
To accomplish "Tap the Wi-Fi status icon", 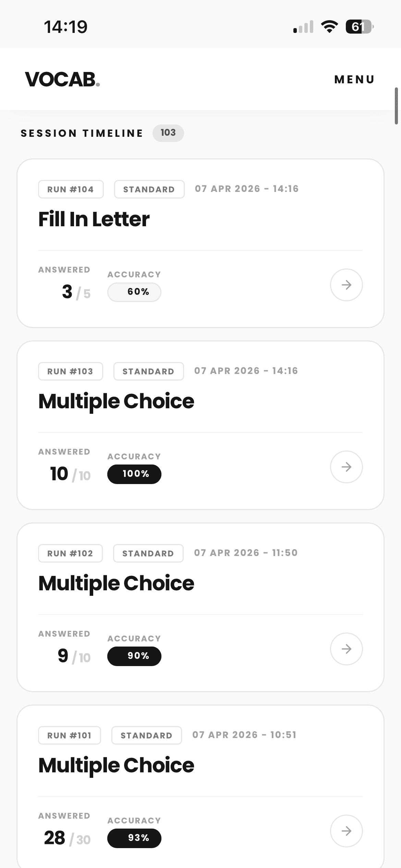I will 329,27.
